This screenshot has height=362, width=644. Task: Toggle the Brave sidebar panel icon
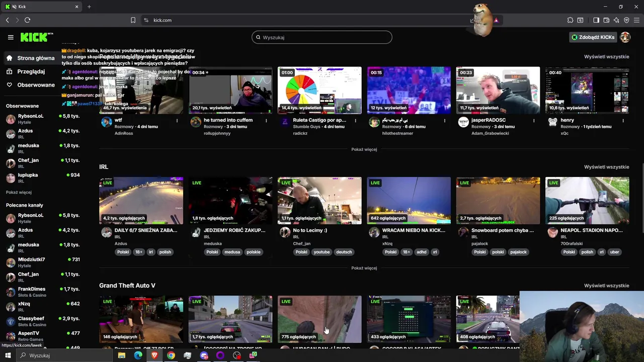596,20
